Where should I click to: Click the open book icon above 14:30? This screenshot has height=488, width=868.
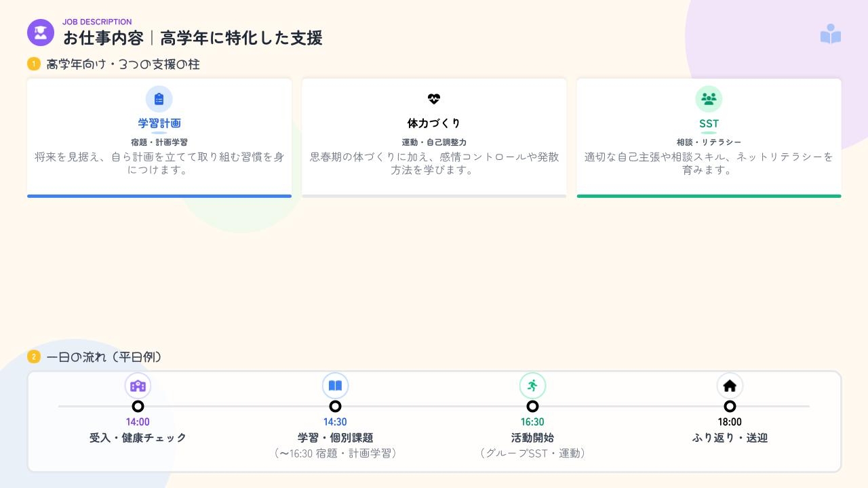point(335,386)
